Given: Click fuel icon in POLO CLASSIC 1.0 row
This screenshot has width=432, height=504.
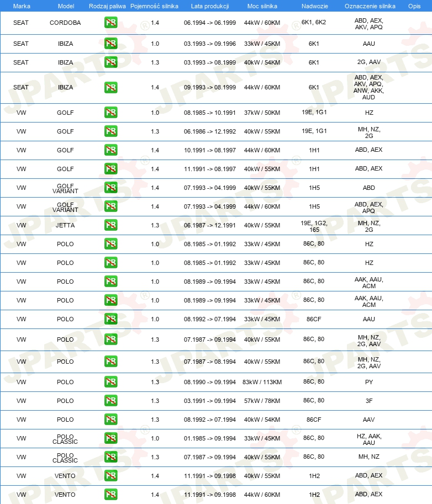Looking at the screenshot, I should 110,438.
